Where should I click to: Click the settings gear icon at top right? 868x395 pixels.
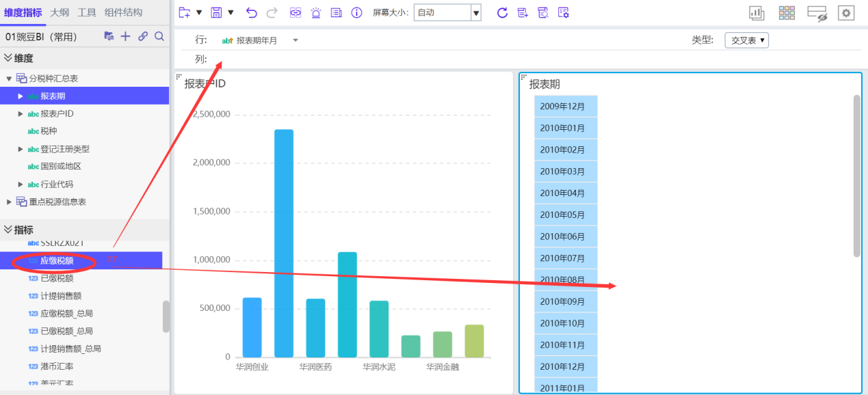[x=846, y=12]
